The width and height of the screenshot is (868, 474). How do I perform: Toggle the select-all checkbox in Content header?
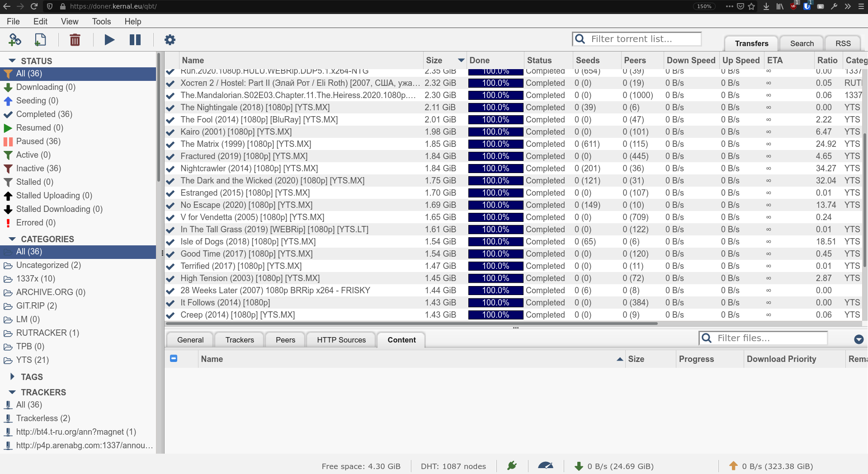tap(174, 358)
